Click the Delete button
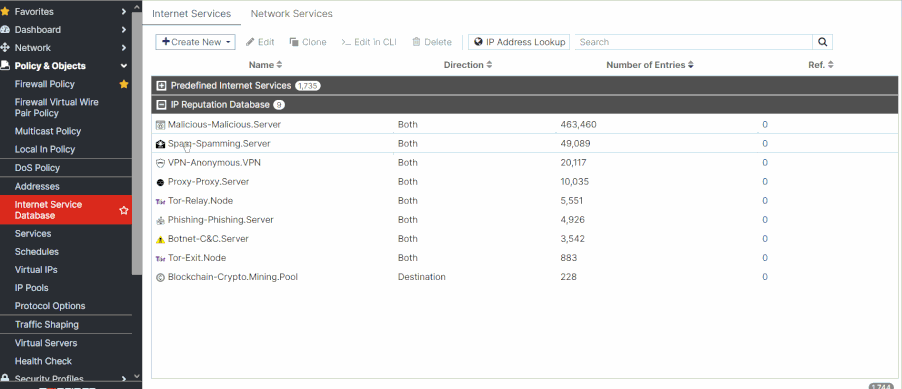Screen dimensions: 902x389 [432, 42]
